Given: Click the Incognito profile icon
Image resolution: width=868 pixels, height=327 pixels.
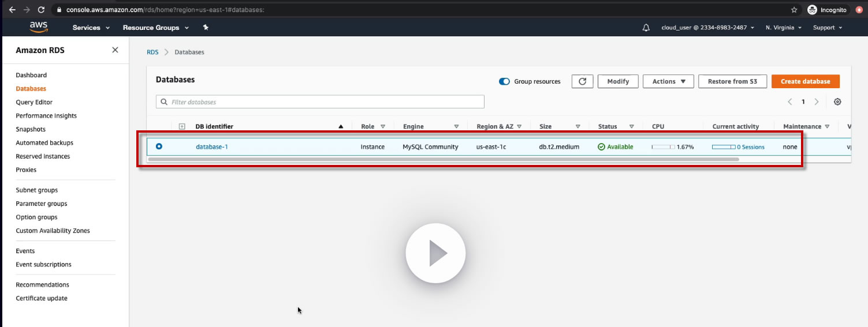Looking at the screenshot, I should (x=813, y=10).
